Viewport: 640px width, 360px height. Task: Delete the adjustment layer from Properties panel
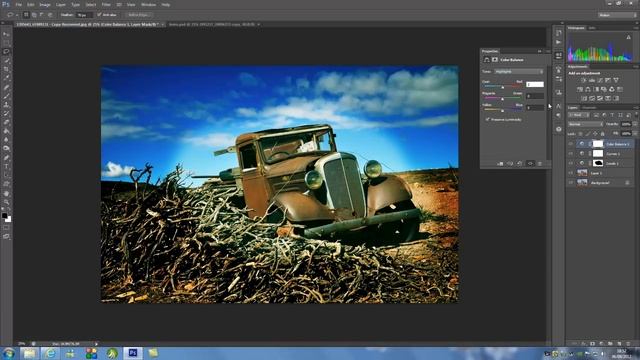[540, 164]
